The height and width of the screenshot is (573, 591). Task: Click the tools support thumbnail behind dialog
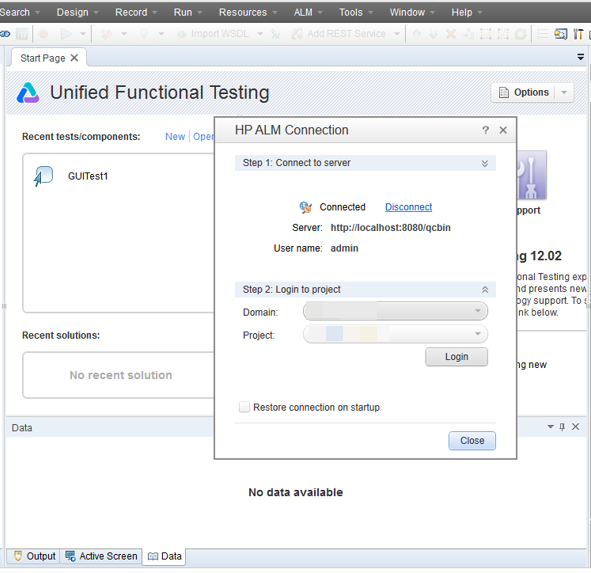[532, 175]
